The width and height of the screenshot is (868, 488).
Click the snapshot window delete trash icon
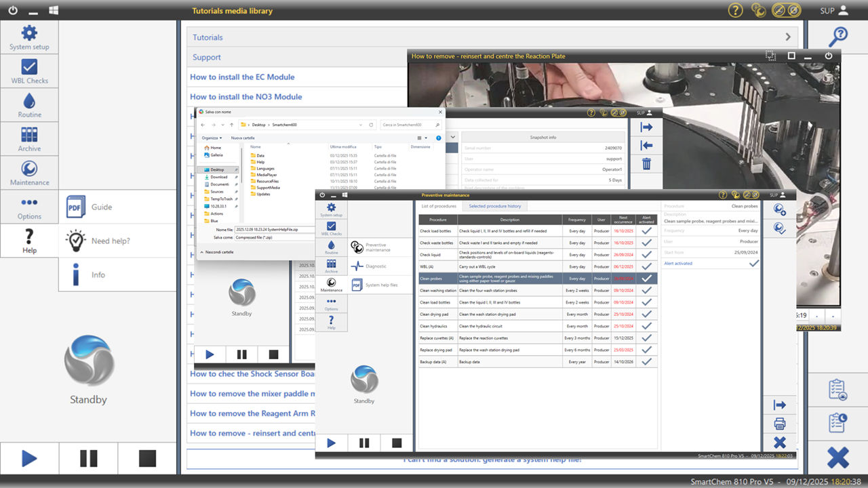[x=646, y=163]
